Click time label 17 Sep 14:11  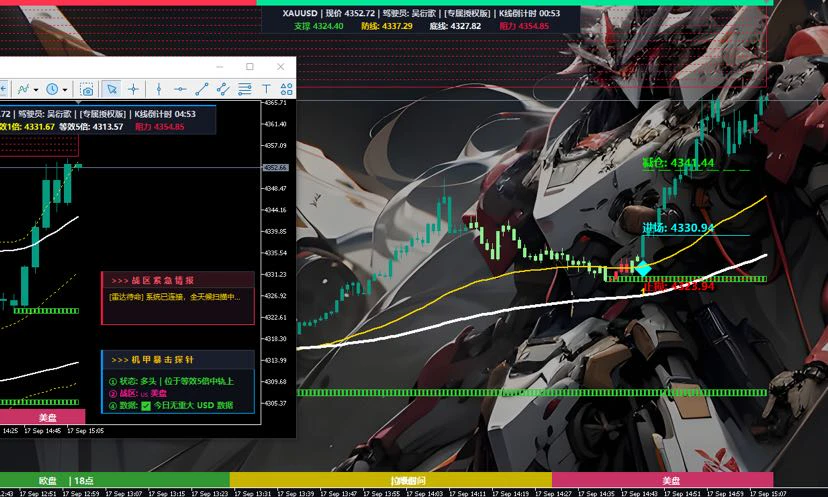tap(467, 493)
